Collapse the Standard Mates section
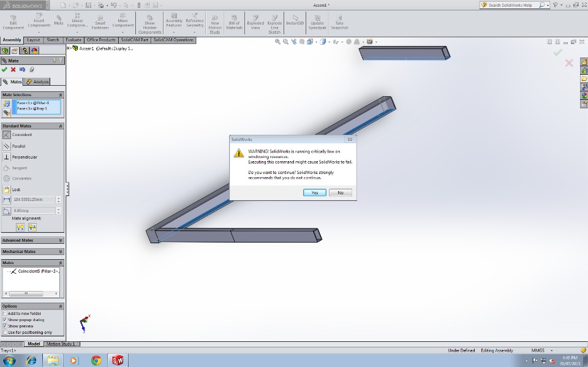Viewport: 588px width, 367px height. (61, 126)
